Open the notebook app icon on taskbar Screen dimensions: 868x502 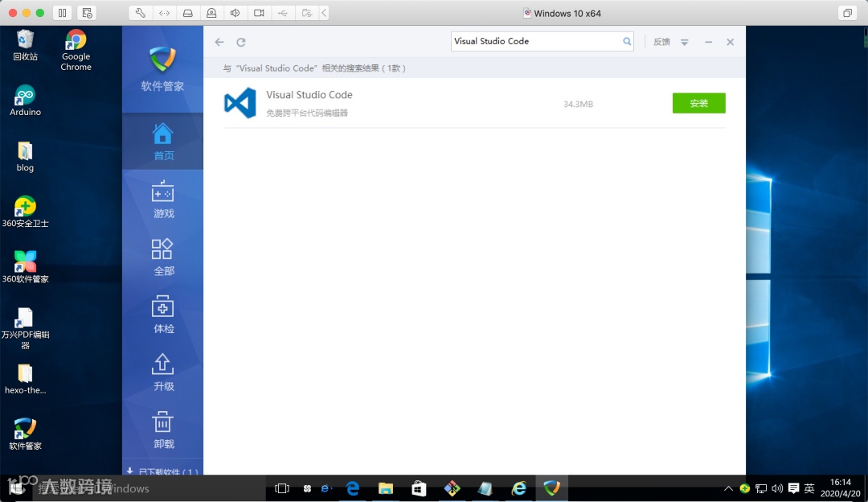485,488
